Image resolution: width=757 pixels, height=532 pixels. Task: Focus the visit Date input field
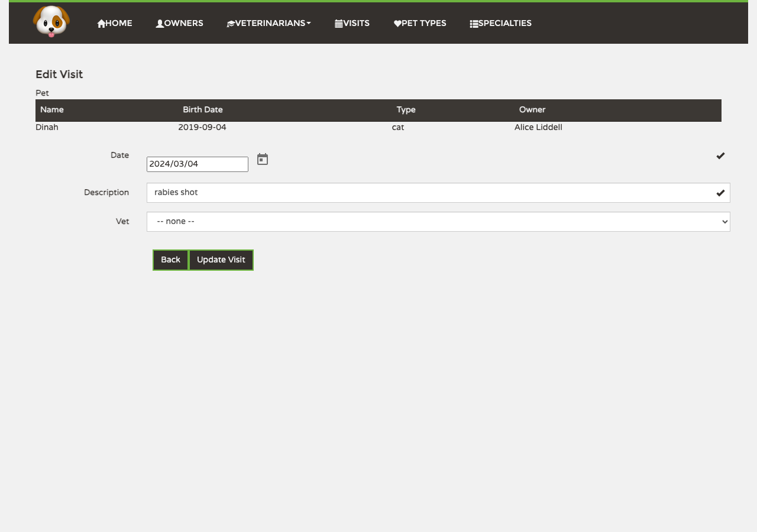(198, 164)
